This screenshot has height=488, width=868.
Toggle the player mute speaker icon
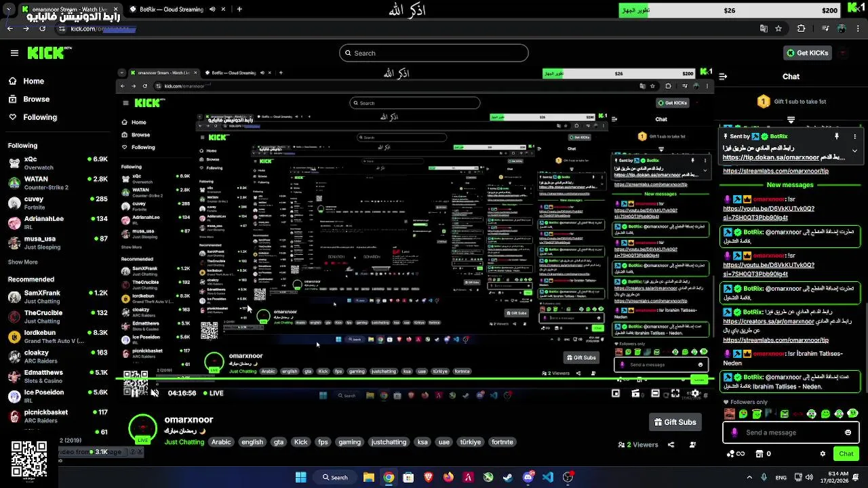click(x=155, y=393)
